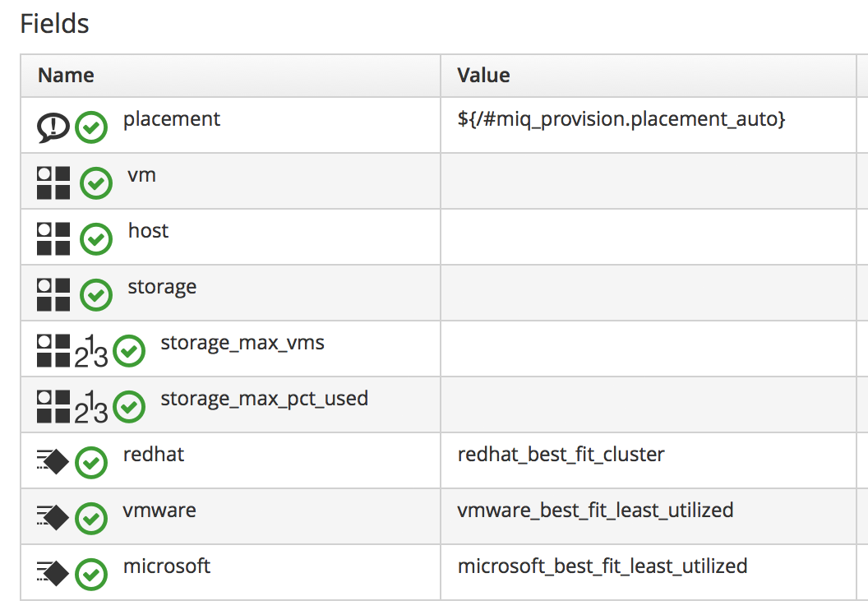Click the integer 123 icon for storage_max_pct_used

pyautogui.click(x=91, y=407)
